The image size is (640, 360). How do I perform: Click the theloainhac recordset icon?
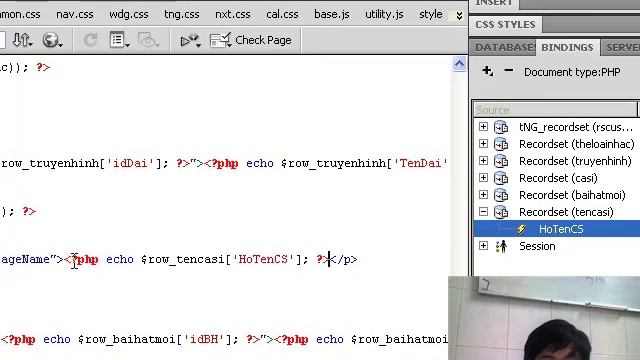[x=501, y=144]
